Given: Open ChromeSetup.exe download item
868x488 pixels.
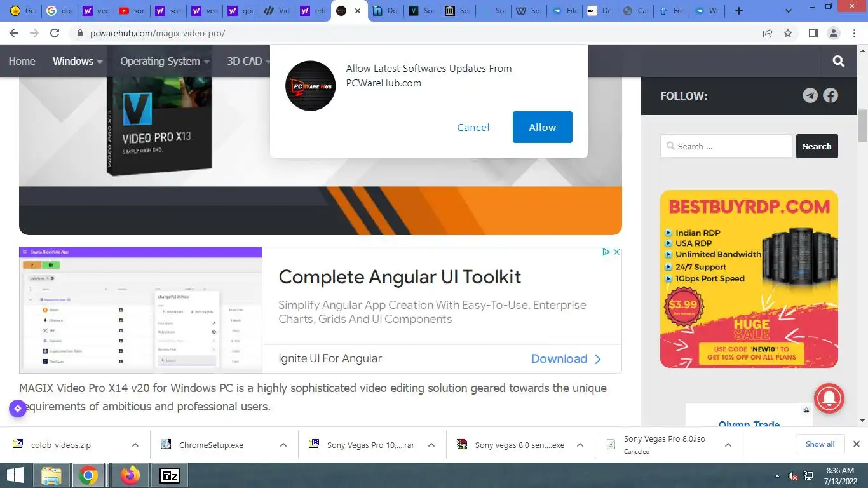Looking at the screenshot, I should (x=210, y=445).
